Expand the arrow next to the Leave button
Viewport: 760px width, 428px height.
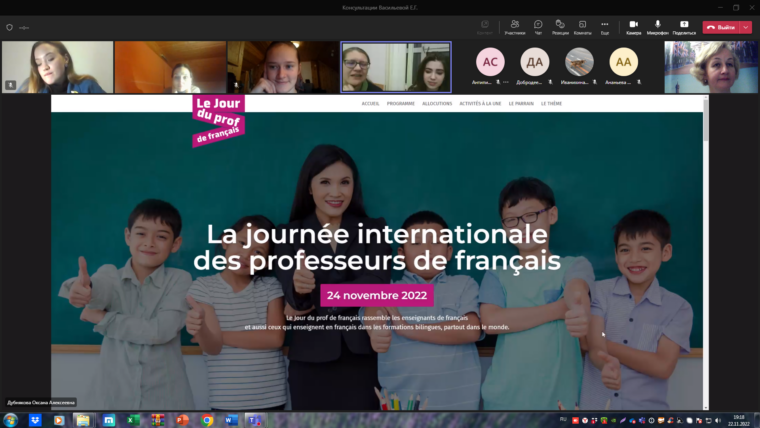(746, 27)
